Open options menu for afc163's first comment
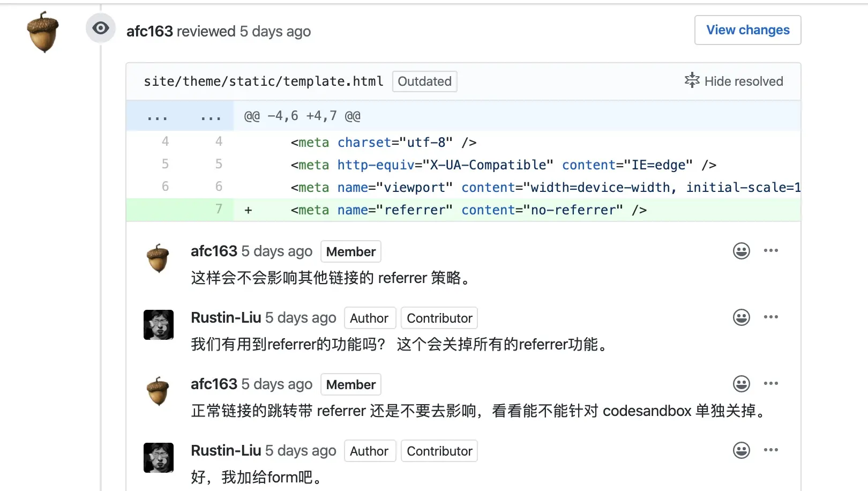 tap(771, 250)
